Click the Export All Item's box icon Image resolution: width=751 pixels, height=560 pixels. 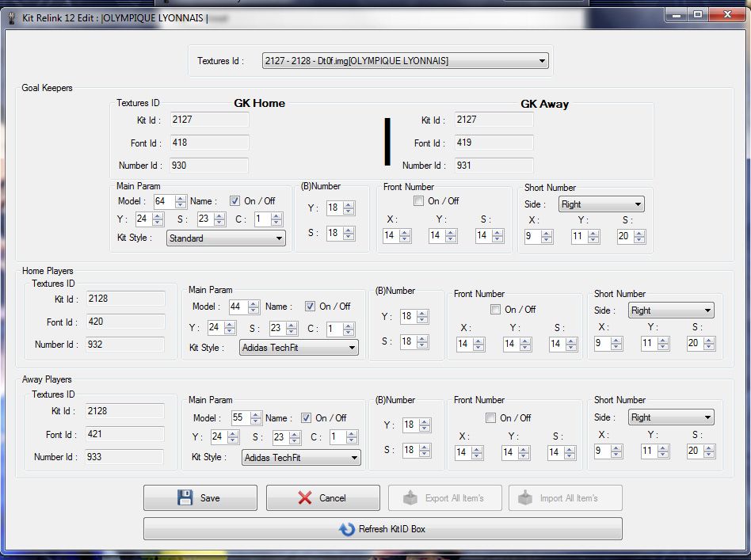pyautogui.click(x=410, y=498)
